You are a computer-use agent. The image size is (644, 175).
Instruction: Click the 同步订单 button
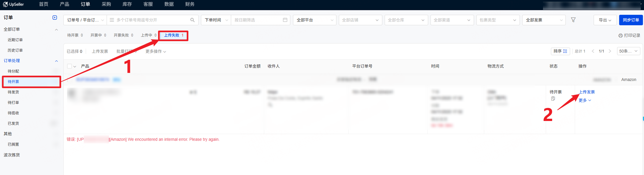point(630,20)
